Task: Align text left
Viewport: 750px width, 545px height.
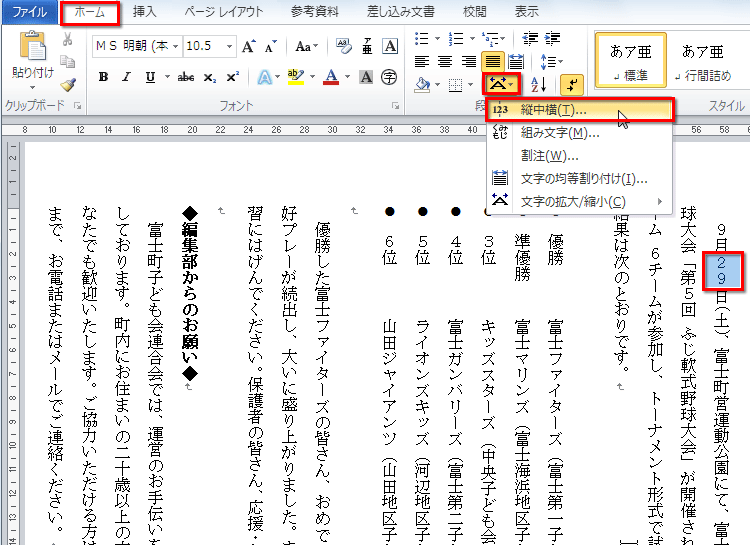Action: click(x=421, y=61)
